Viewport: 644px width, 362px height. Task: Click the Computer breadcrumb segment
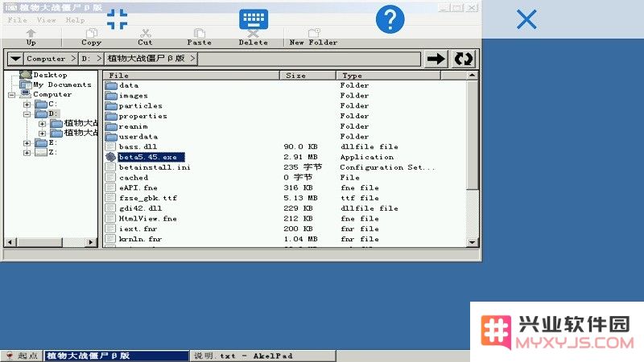(46, 59)
